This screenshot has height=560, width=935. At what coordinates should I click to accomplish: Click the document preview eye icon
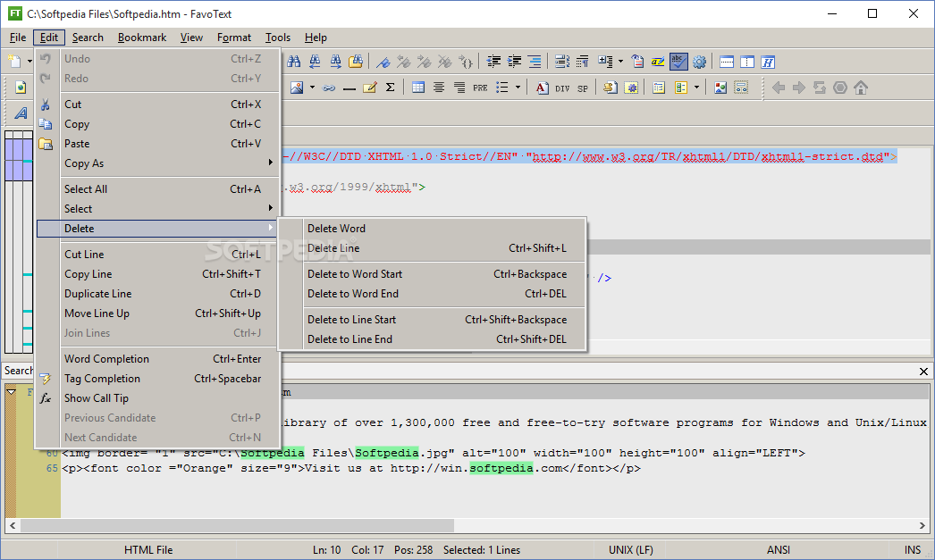click(x=637, y=62)
